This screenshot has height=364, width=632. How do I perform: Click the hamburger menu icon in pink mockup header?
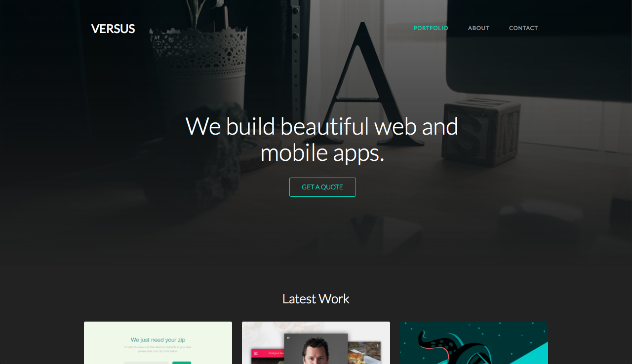click(x=256, y=353)
